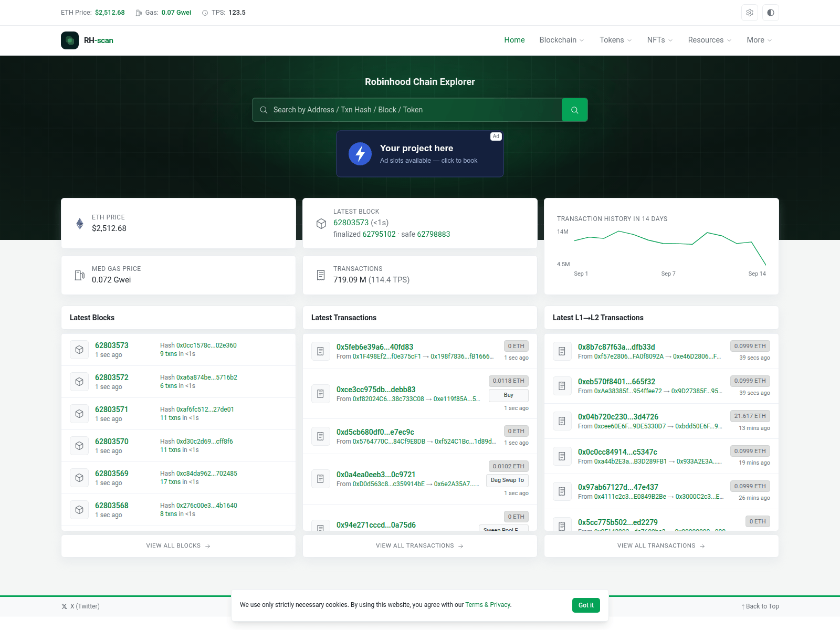
Task: Expand the Resources dropdown menu
Action: tap(710, 40)
